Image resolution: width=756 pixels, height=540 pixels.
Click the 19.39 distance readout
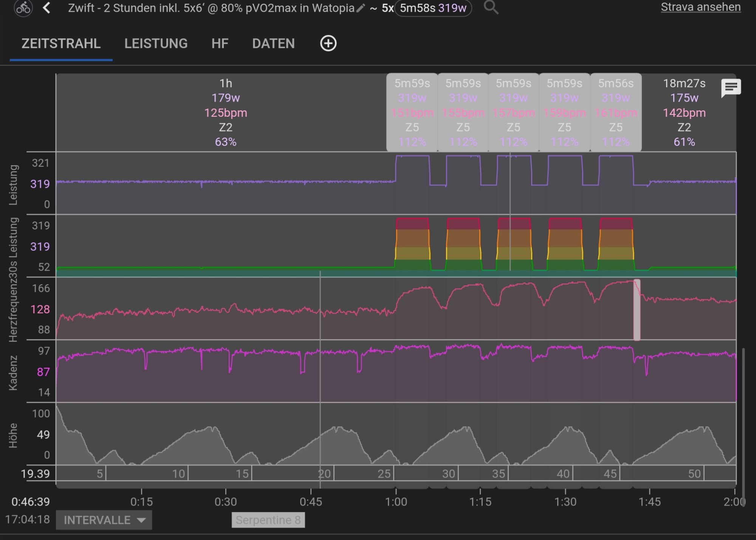click(35, 473)
